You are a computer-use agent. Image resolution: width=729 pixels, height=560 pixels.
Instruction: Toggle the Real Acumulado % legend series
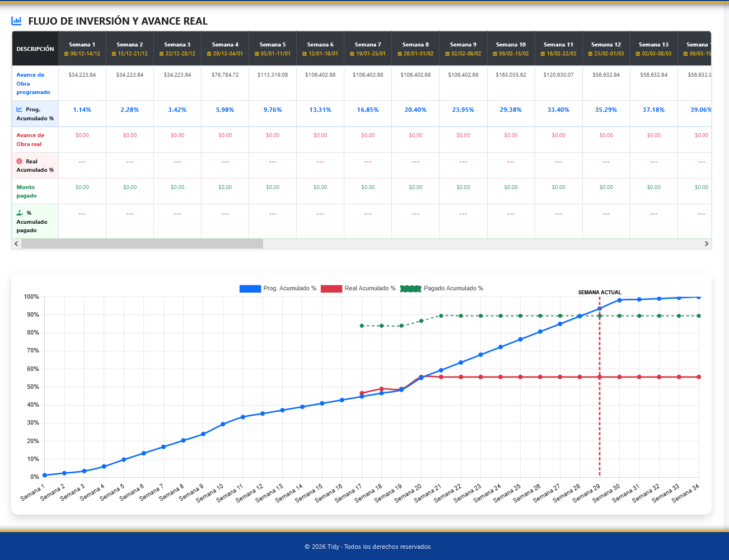point(358,289)
